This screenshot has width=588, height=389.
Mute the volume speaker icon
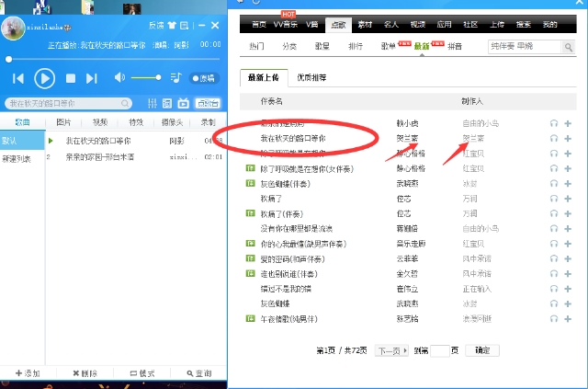pos(119,78)
